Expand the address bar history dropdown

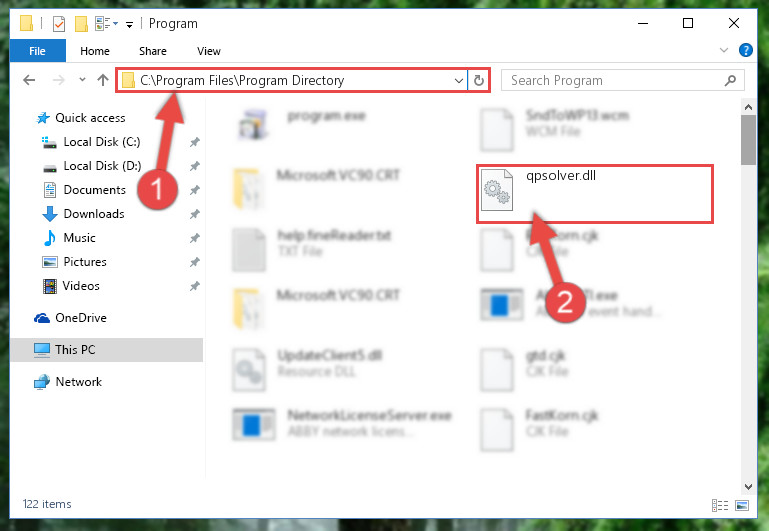click(x=459, y=80)
